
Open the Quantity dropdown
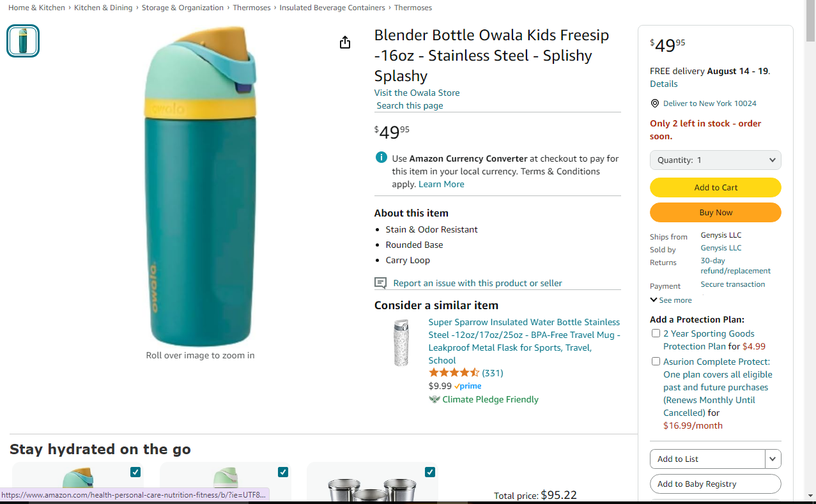coord(715,160)
